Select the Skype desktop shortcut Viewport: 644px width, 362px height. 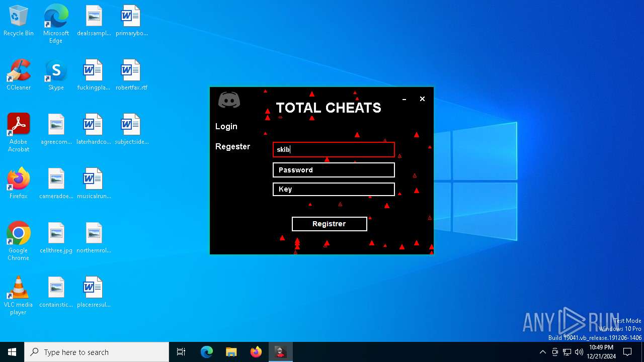tap(56, 75)
